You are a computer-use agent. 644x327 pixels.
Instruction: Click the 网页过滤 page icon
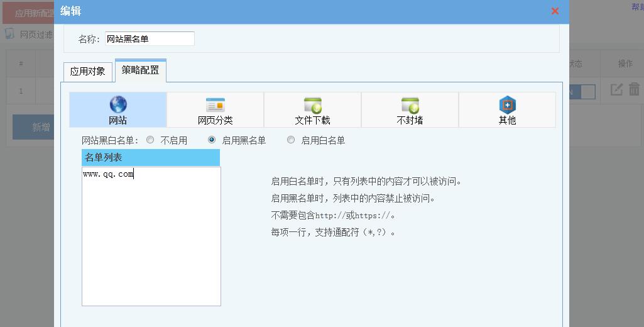9,34
